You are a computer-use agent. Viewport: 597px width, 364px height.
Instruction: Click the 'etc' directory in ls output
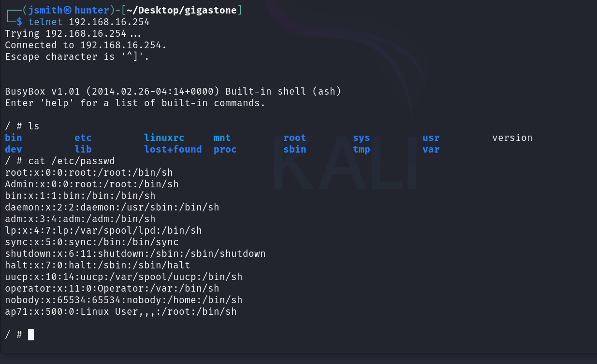coord(83,138)
